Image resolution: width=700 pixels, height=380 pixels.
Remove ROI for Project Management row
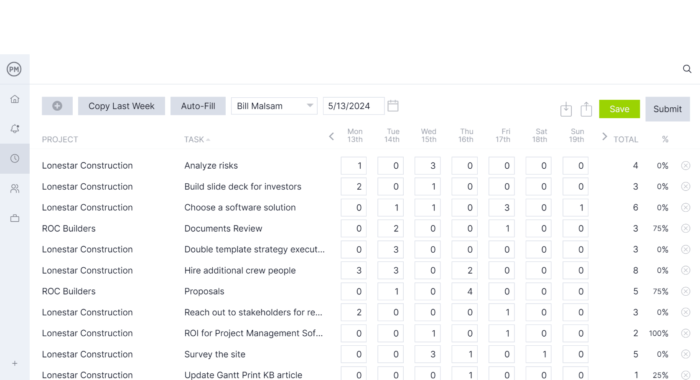click(686, 334)
